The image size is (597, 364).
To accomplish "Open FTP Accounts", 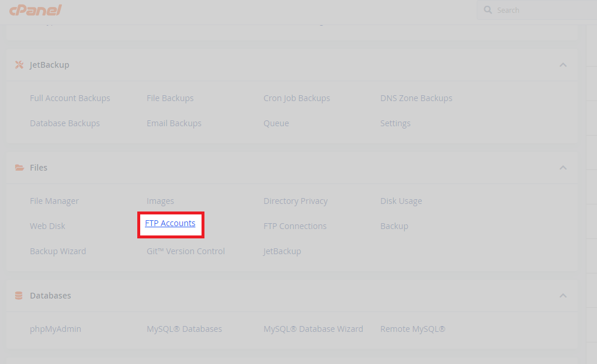I will pyautogui.click(x=171, y=223).
